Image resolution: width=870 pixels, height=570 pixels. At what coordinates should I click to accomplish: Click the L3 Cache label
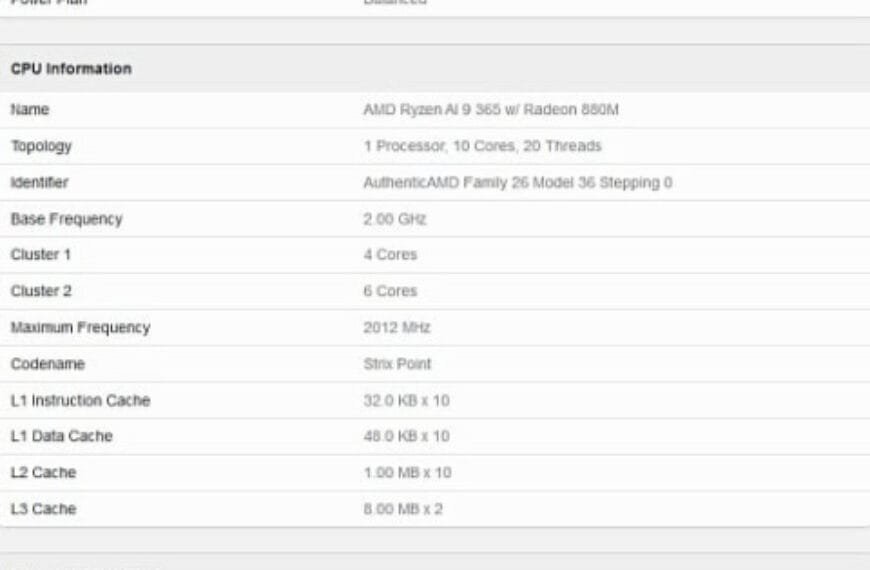[x=43, y=509]
